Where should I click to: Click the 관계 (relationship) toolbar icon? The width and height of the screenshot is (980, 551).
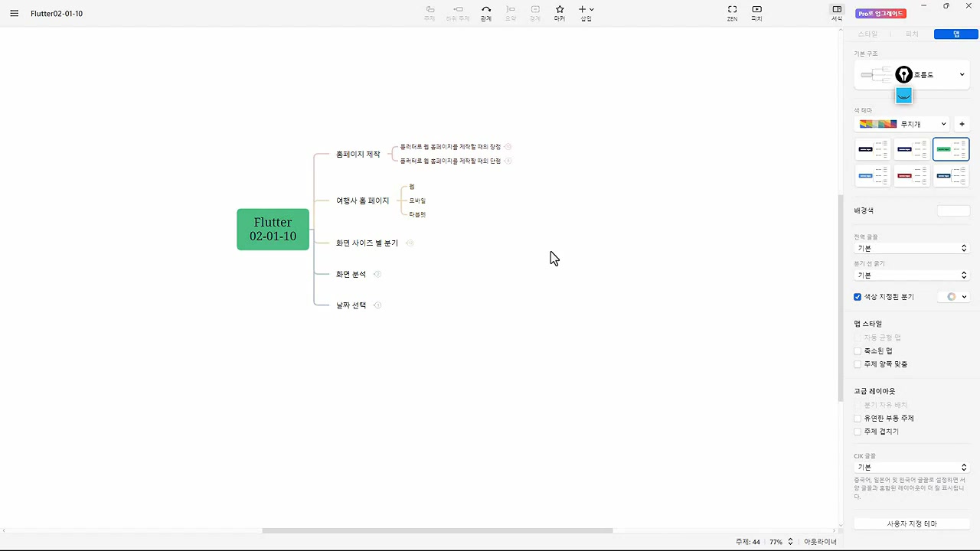pos(486,13)
